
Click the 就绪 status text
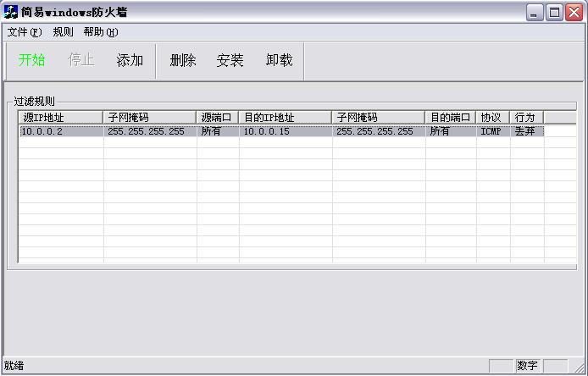point(14,365)
